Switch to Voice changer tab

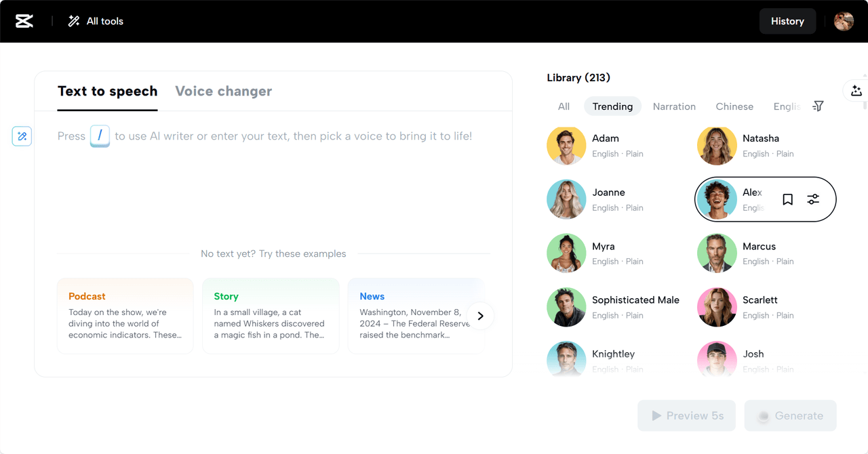pos(223,91)
